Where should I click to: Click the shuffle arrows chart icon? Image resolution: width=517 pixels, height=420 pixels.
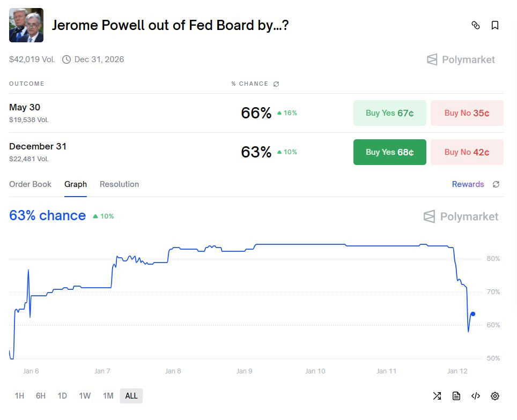[437, 396]
